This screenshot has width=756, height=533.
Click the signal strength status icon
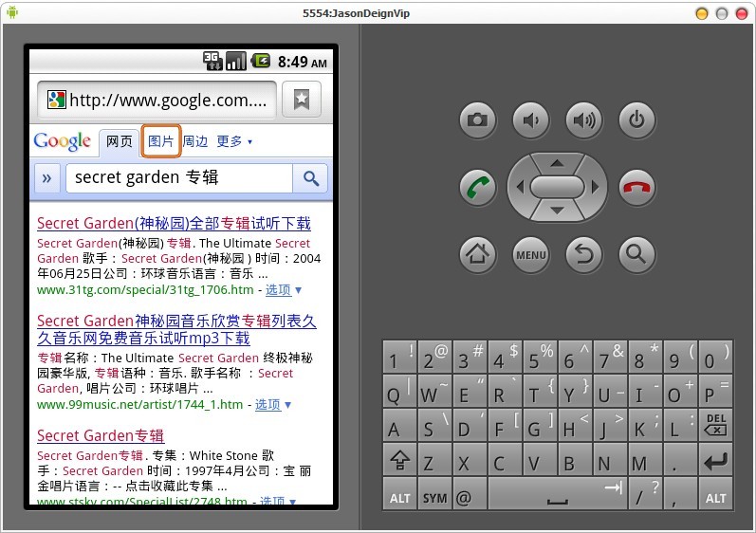(236, 62)
